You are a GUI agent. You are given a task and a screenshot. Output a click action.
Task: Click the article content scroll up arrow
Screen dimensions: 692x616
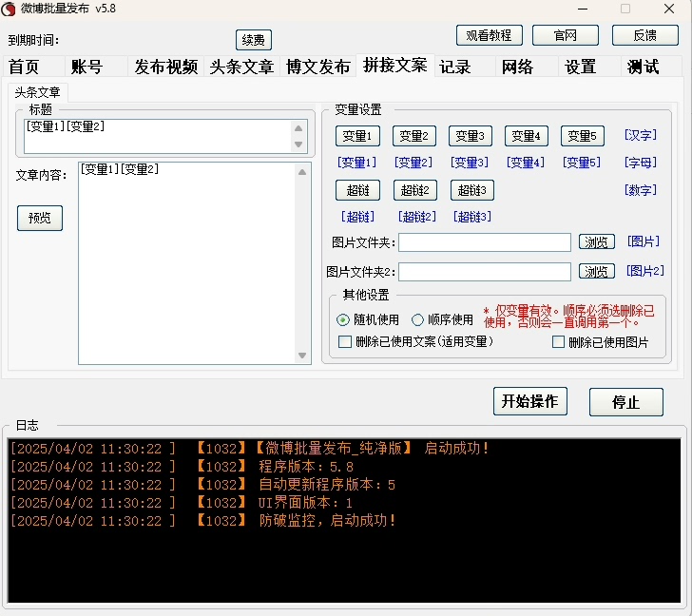coord(302,172)
